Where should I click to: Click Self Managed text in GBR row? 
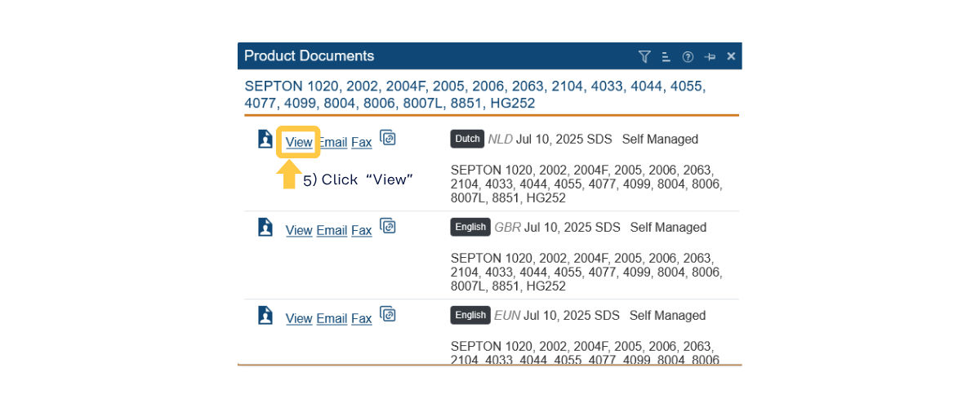(668, 228)
